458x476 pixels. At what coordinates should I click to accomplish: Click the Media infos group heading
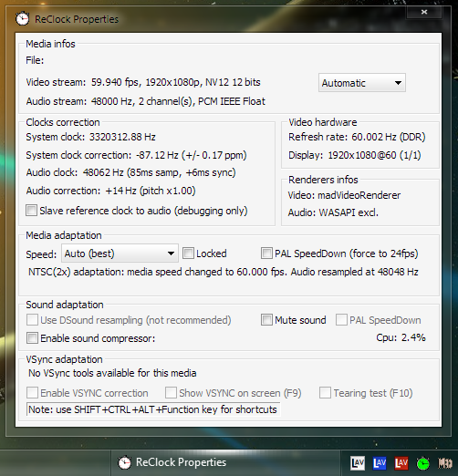click(50, 44)
